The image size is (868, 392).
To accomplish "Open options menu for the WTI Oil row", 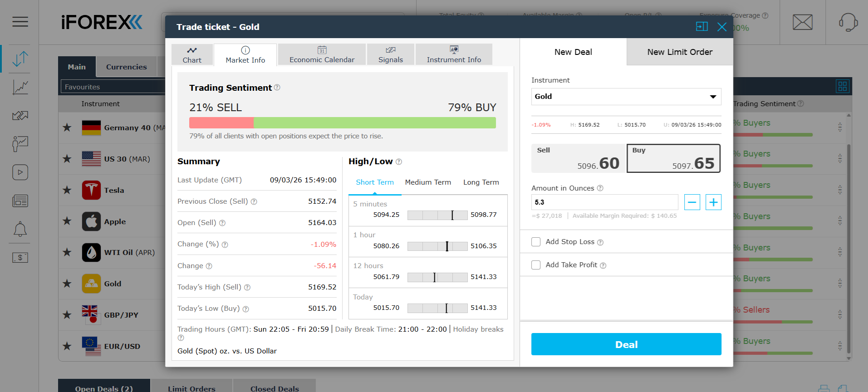I will (x=840, y=252).
